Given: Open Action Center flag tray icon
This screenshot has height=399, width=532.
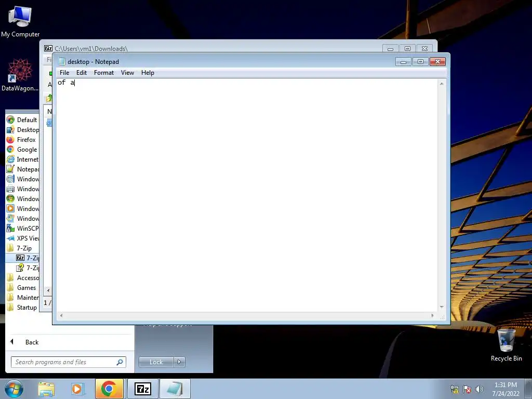Looking at the screenshot, I should click(467, 389).
